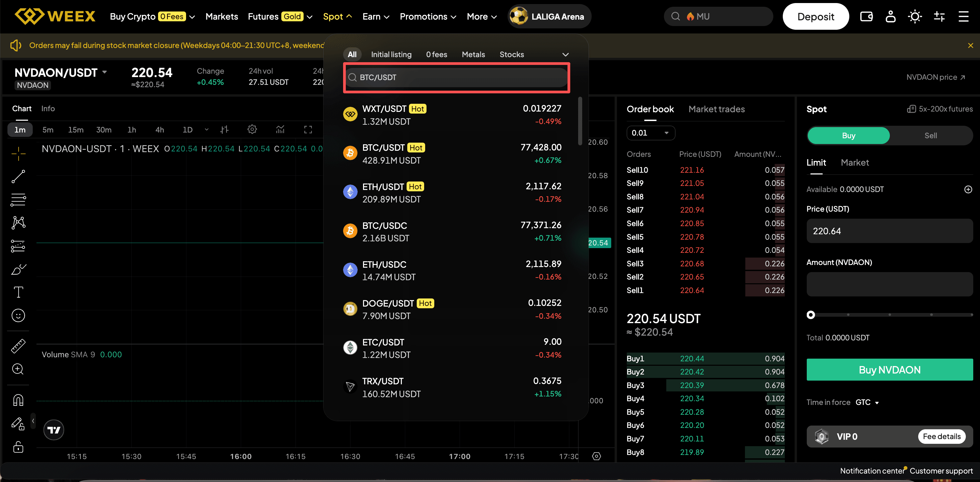The image size is (980, 482).
Task: Open candle chart type selector
Action: point(225,129)
